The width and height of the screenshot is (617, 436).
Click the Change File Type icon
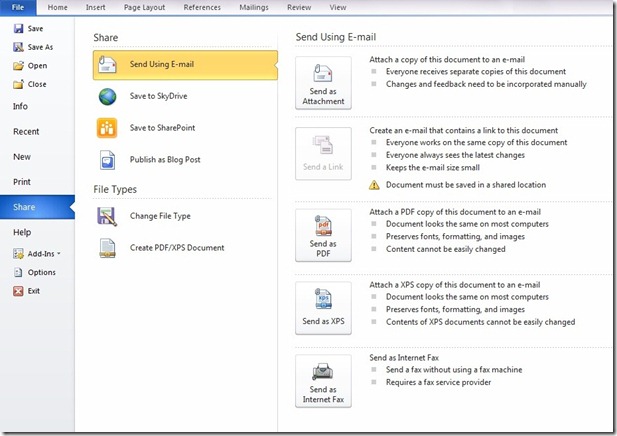point(107,216)
